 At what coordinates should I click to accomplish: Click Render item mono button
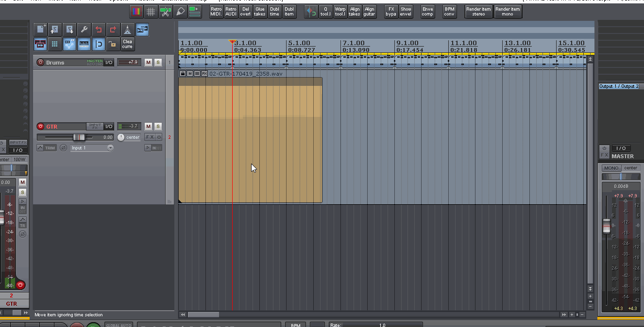508,12
